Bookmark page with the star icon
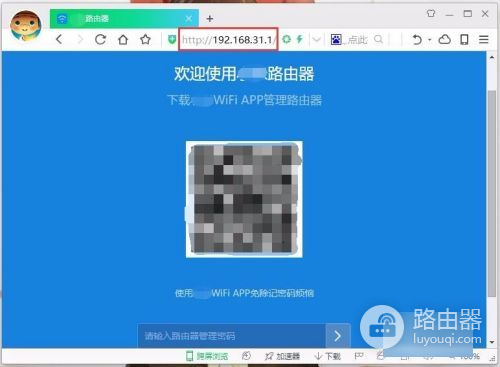500x367 pixels. (145, 39)
